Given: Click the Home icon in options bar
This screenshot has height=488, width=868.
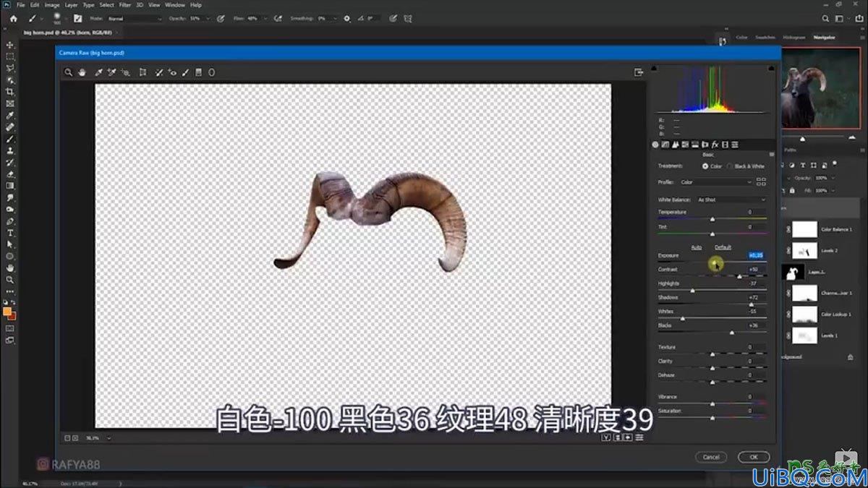Looking at the screenshot, I should pyautogui.click(x=13, y=18).
